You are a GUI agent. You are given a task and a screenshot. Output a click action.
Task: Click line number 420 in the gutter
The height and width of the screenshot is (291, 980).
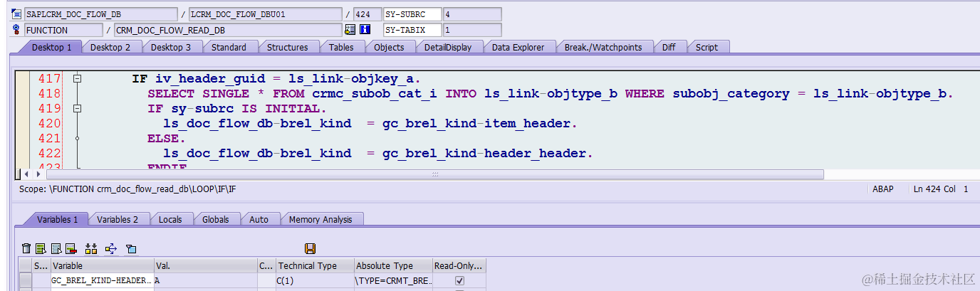tap(49, 124)
